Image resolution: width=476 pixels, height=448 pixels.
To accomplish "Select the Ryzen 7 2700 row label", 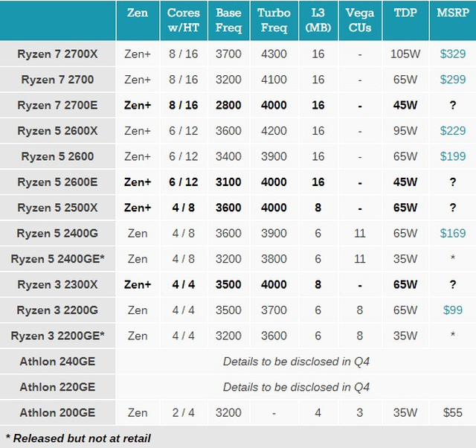I will [x=57, y=80].
